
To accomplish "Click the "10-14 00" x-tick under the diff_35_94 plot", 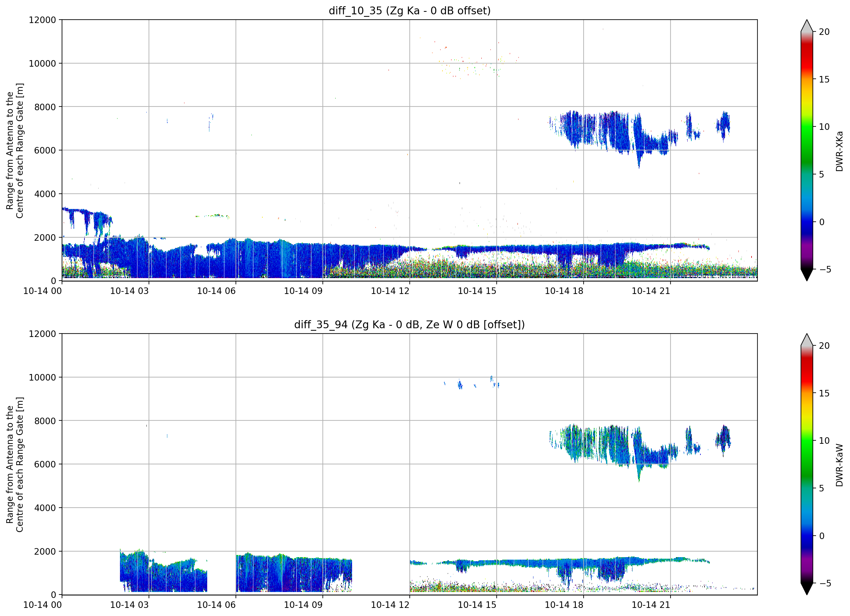I will point(42,605).
